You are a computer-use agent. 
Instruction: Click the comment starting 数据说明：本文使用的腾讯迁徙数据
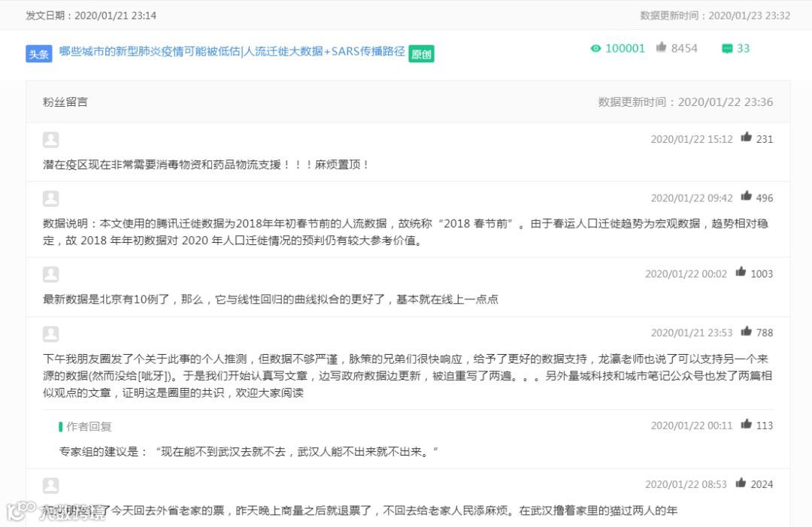point(405,232)
